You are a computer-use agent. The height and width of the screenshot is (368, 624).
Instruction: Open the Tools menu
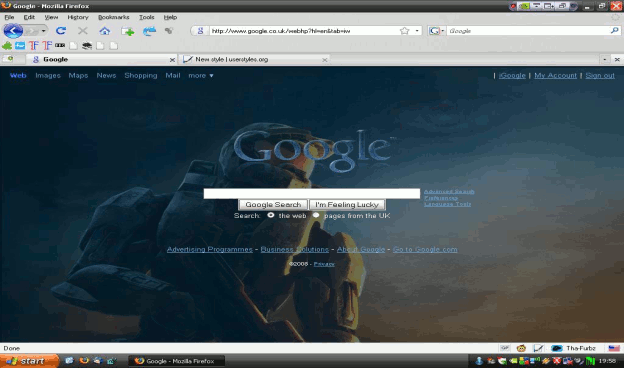coord(146,17)
